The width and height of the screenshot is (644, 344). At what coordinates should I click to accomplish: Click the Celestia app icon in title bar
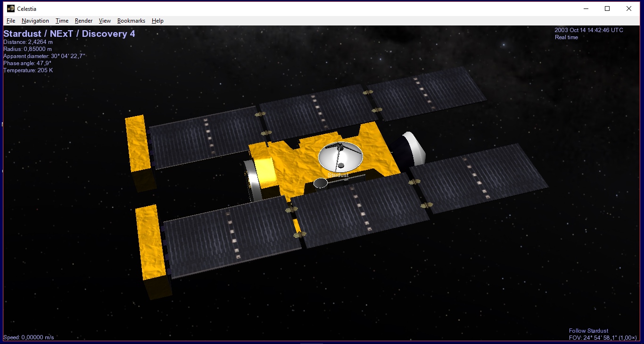[x=11, y=8]
